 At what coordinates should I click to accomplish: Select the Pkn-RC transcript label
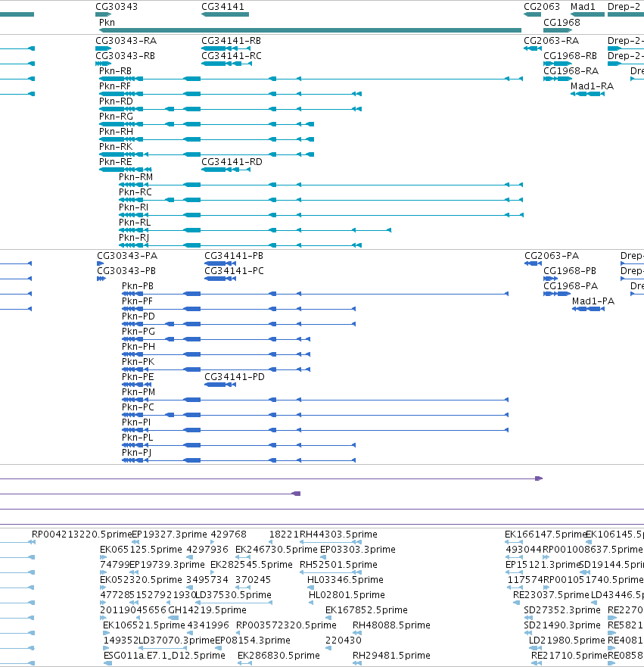[135, 192]
